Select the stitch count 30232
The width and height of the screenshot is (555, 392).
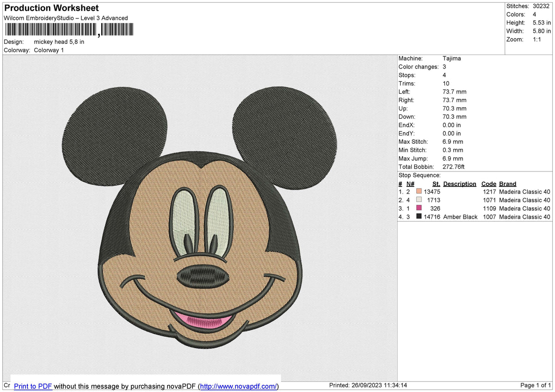tap(540, 6)
